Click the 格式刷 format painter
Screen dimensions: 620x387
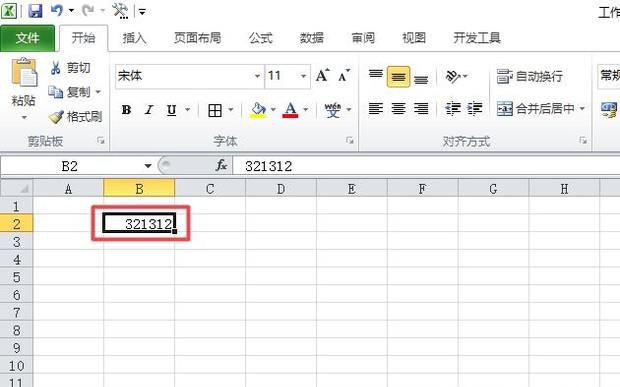coord(75,117)
